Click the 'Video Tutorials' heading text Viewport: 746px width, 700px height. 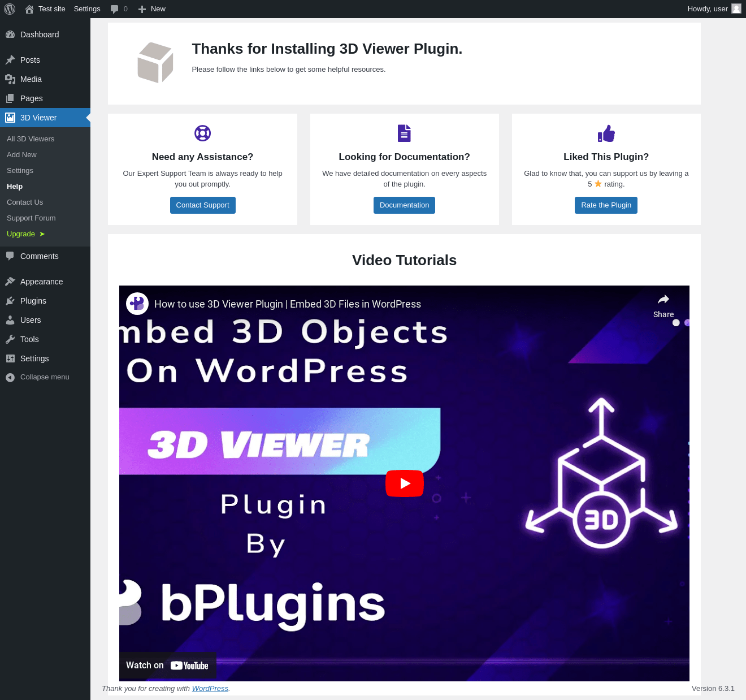[404, 260]
